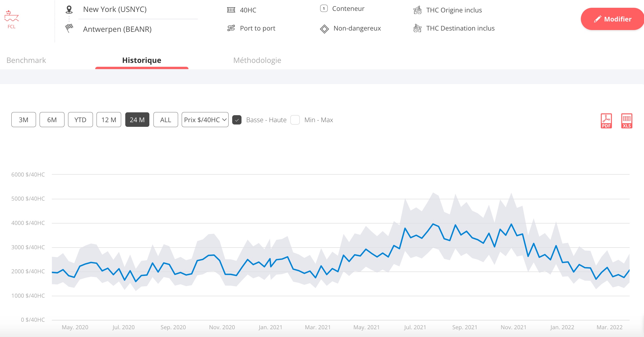Click the Port to port label
The height and width of the screenshot is (337, 644).
258,28
